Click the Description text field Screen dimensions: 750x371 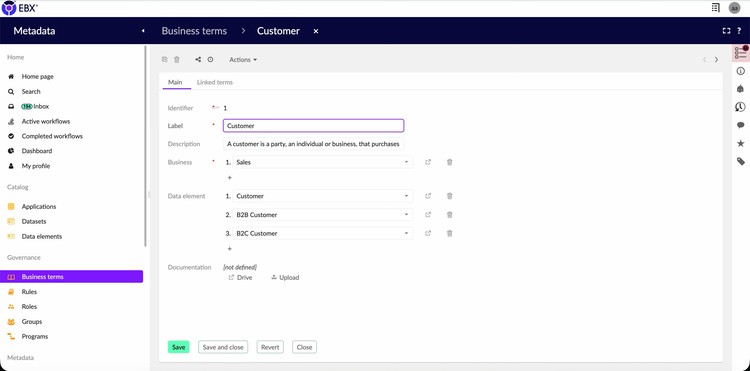[313, 144]
